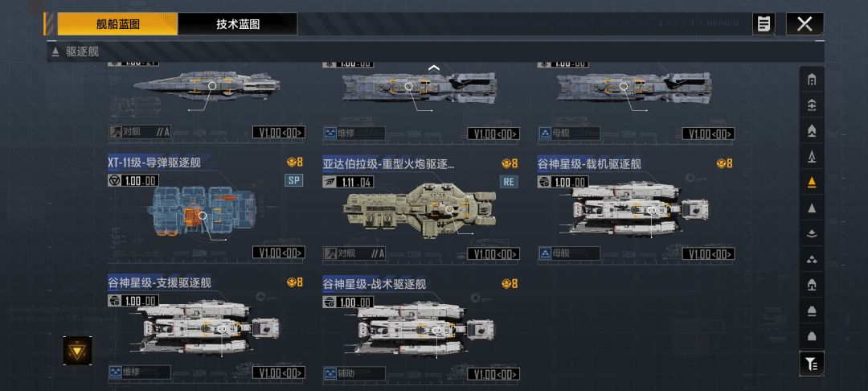Click the orange triangle badge at bottom left
868x391 pixels.
(x=77, y=350)
